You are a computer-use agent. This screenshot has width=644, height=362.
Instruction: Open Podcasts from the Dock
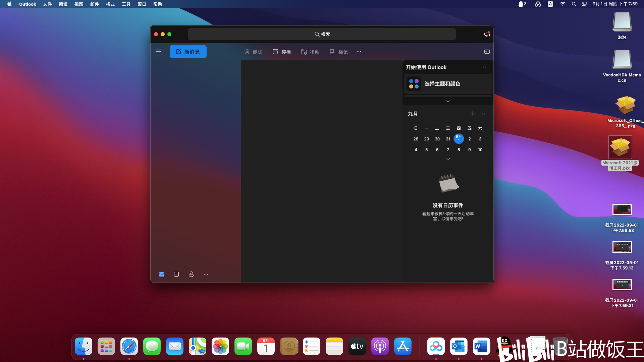380,346
